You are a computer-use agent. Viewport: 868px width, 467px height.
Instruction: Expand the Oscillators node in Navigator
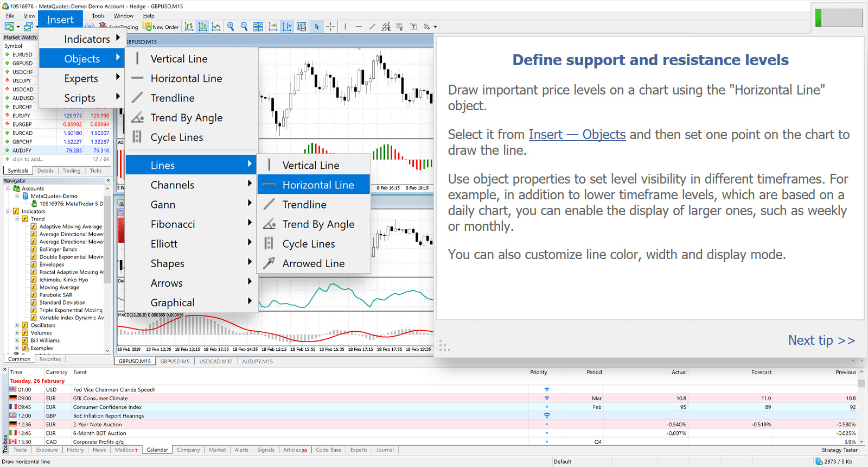point(17,325)
